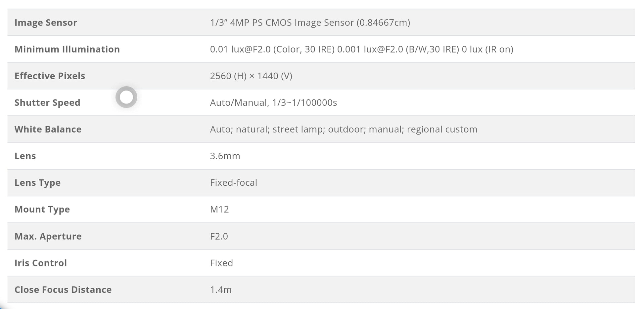Select the 1/3" 4MP PS CMOS sensor value
The width and height of the screenshot is (644, 309).
[310, 22]
